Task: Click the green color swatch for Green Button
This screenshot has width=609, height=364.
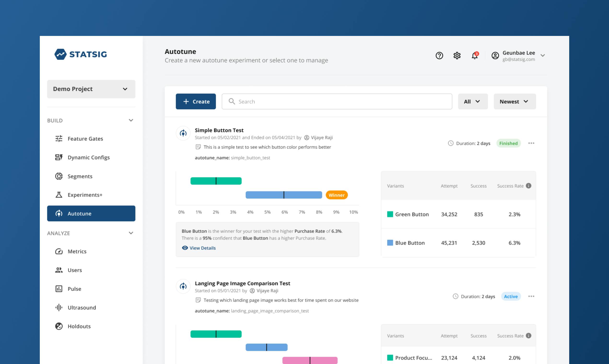Action: point(390,214)
